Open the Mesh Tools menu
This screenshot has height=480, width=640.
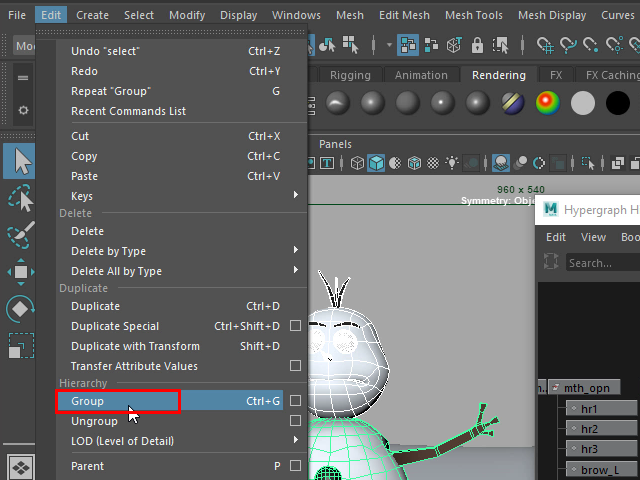(473, 15)
